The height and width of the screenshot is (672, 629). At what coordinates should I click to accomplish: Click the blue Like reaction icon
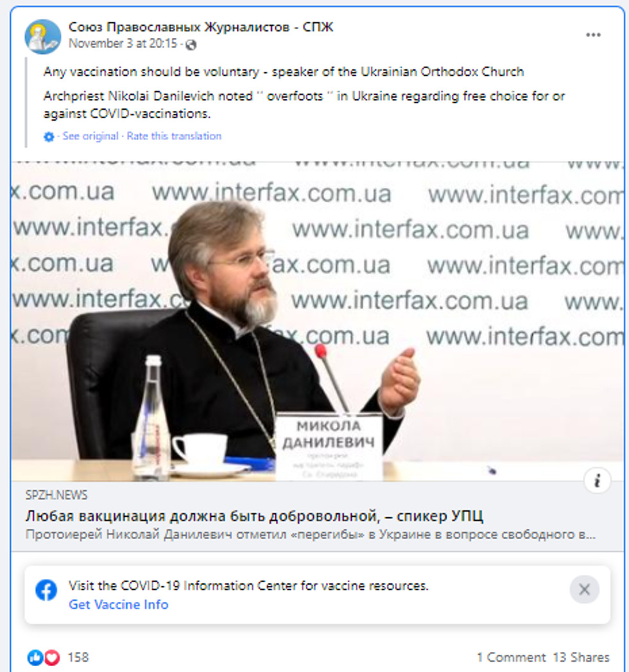pos(35,657)
